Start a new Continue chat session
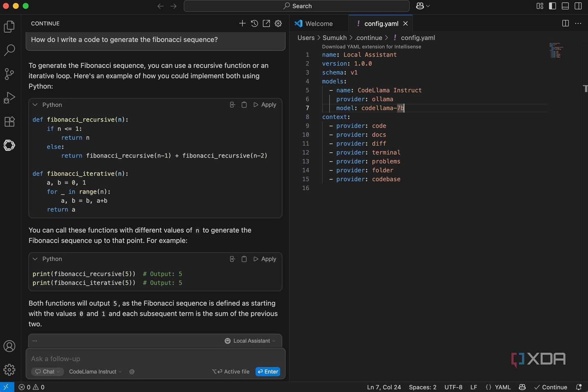588x392 pixels. [242, 24]
